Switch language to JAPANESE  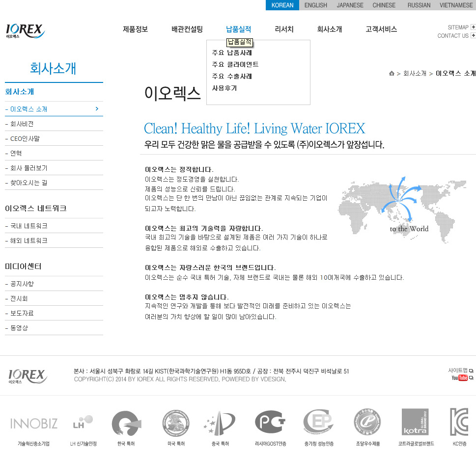click(x=350, y=5)
